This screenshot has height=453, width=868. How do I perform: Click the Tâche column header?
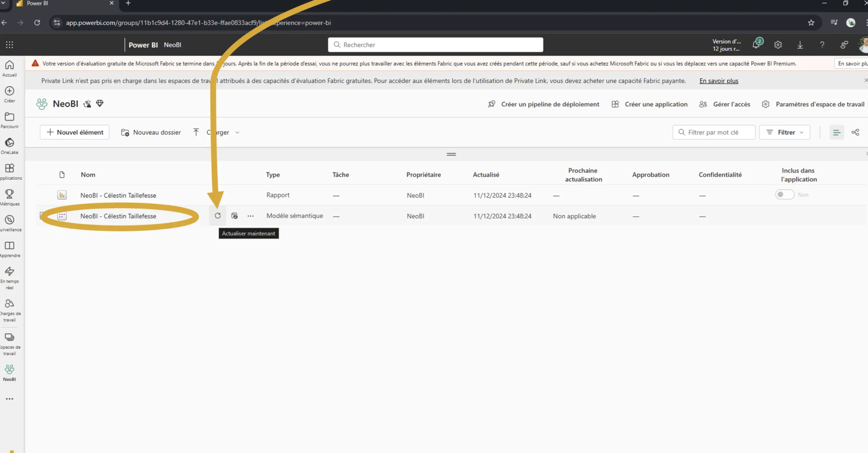[x=341, y=175]
